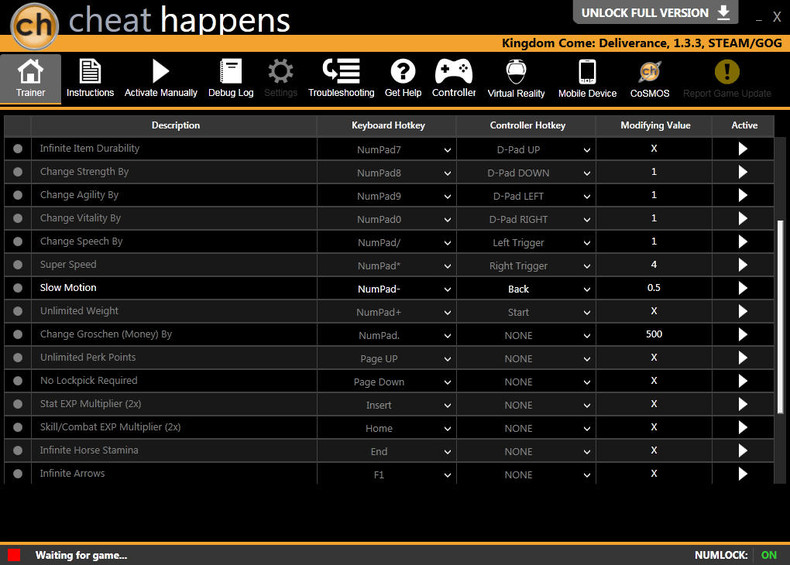Open the Debug Log
Image resolution: width=790 pixels, height=565 pixels.
[x=231, y=79]
